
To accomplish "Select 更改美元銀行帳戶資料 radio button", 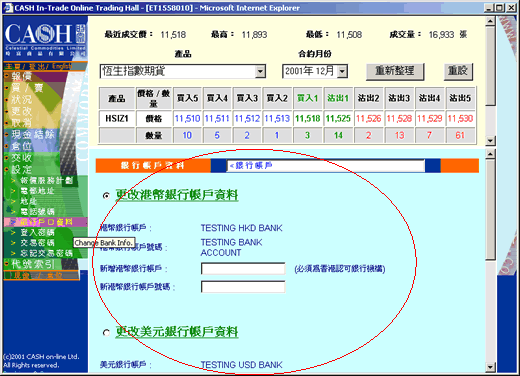I will (x=106, y=333).
